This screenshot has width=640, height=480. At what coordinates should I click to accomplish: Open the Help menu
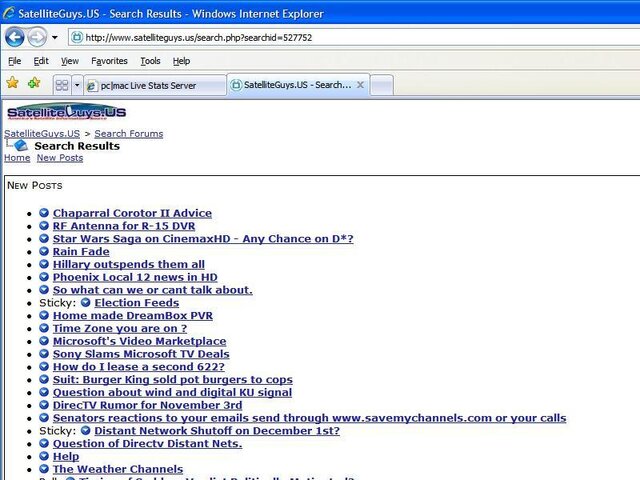tap(181, 61)
